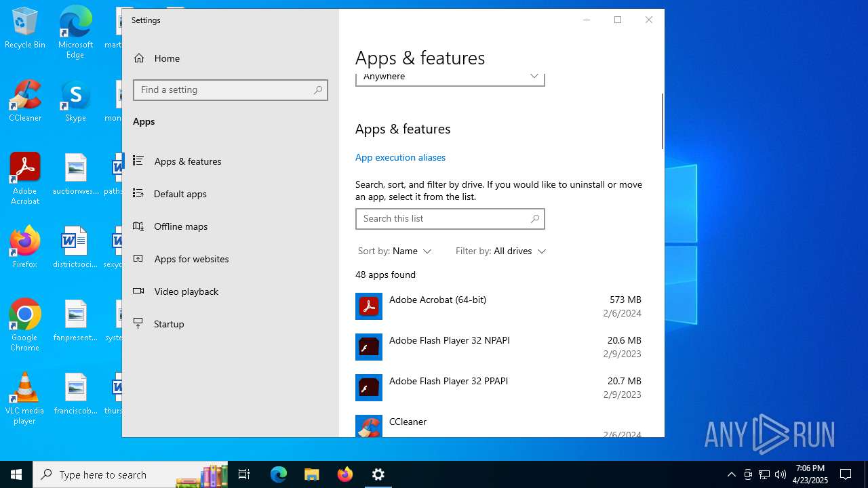Open Microsoft Edge from the taskbar
The image size is (868, 488).
[x=279, y=474]
